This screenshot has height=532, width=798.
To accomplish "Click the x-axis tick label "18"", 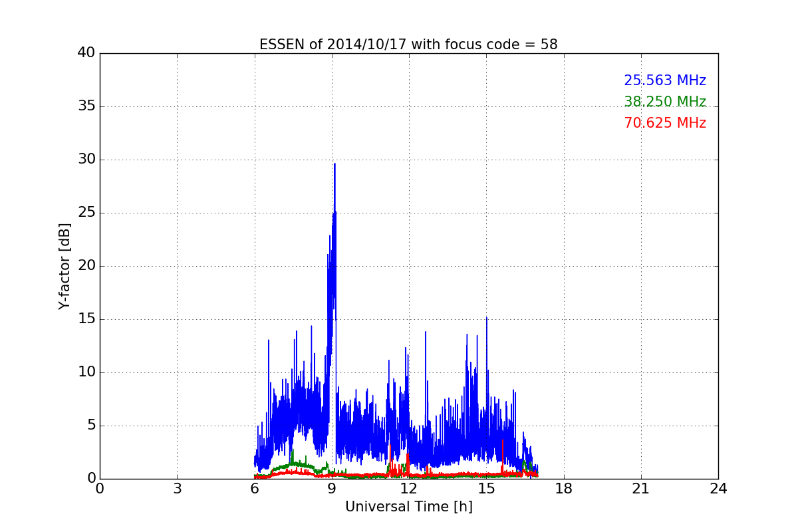I will (564, 489).
